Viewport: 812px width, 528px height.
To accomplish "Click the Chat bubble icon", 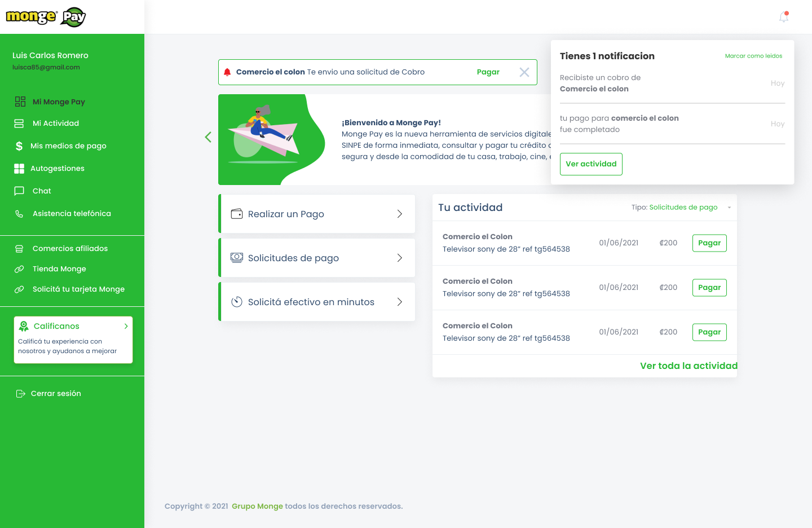I will [19, 191].
